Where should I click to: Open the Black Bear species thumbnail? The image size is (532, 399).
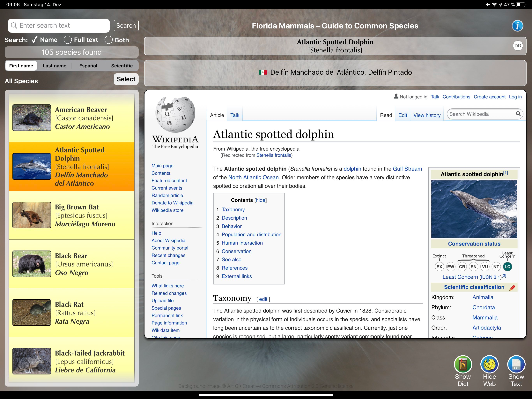pos(32,264)
